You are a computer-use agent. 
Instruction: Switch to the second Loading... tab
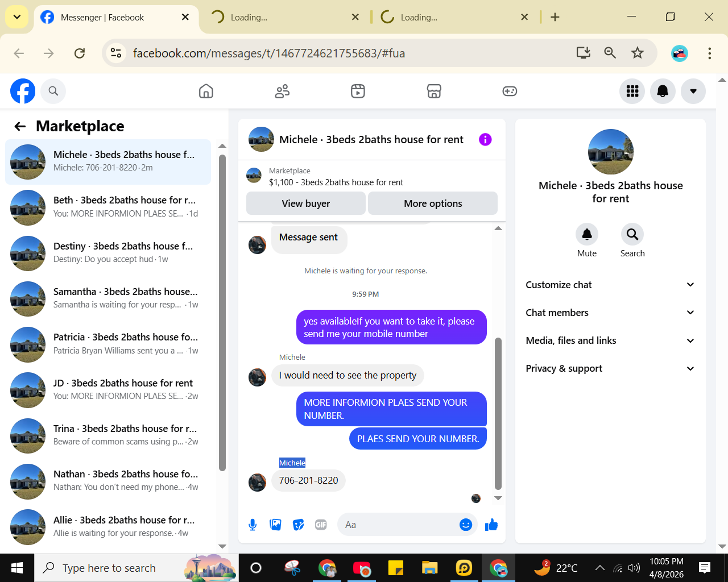(284, 17)
